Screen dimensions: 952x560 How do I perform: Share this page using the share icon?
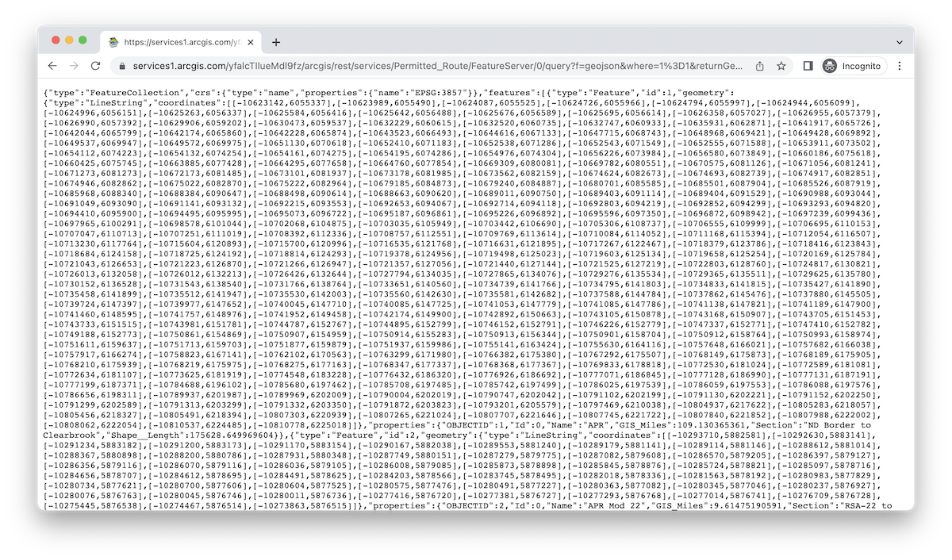760,66
